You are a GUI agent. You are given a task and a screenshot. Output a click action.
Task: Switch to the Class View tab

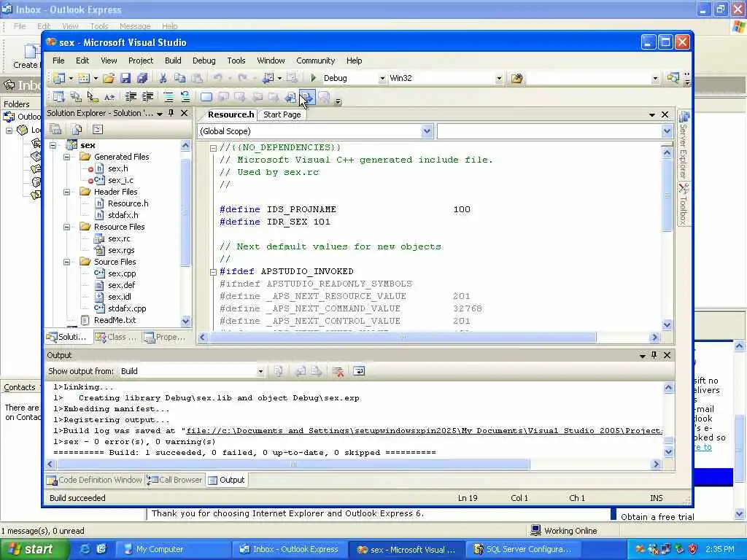point(116,337)
